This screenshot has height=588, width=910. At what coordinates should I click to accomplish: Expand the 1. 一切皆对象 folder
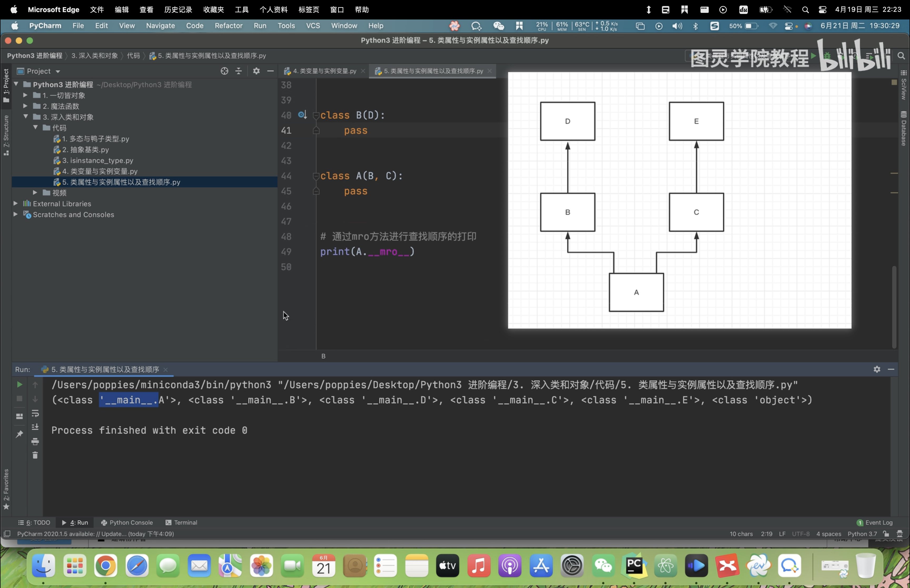tap(25, 95)
